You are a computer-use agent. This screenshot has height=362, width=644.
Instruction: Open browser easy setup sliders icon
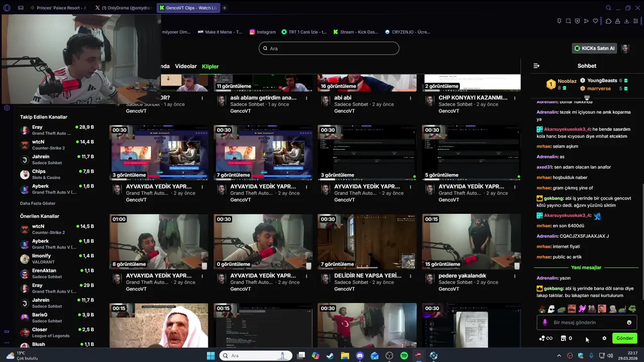coord(636,21)
